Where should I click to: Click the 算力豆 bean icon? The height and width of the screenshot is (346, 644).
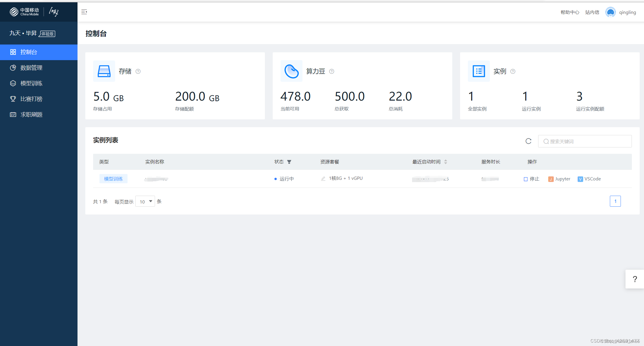pos(291,71)
